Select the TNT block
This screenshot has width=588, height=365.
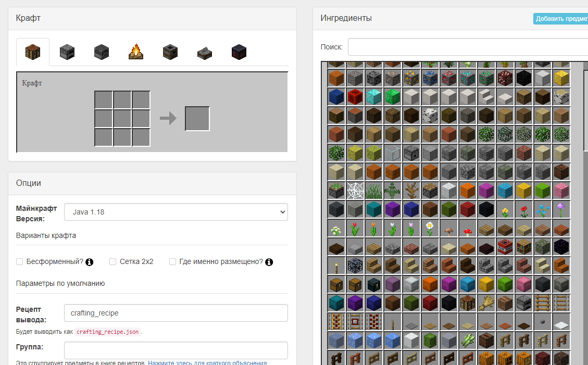coord(505,247)
